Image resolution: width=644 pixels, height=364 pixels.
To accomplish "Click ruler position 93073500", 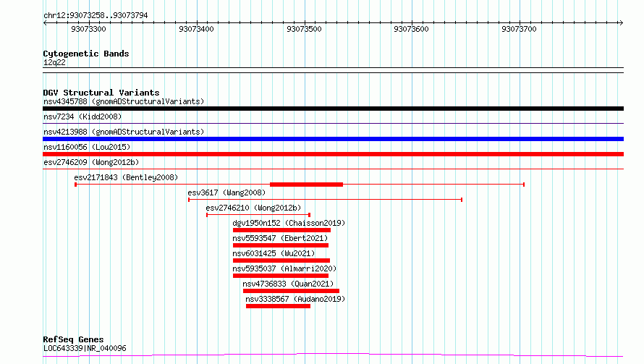I will point(304,29).
